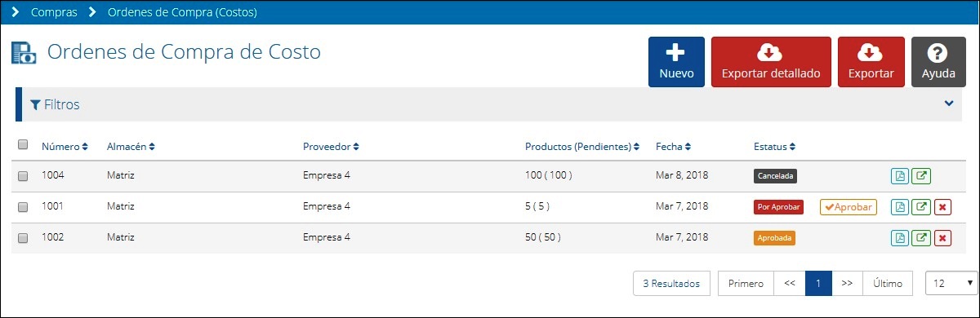Create a new order with Nuevo

[x=676, y=62]
